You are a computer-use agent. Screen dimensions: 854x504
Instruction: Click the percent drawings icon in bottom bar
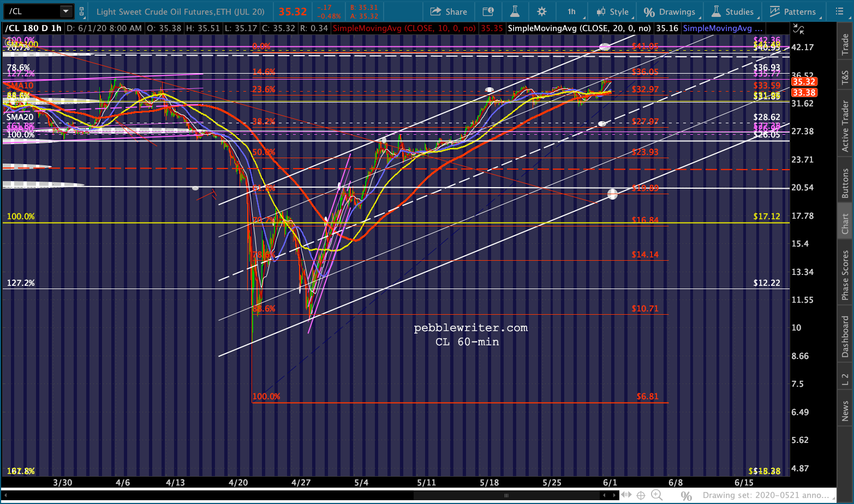click(x=686, y=496)
